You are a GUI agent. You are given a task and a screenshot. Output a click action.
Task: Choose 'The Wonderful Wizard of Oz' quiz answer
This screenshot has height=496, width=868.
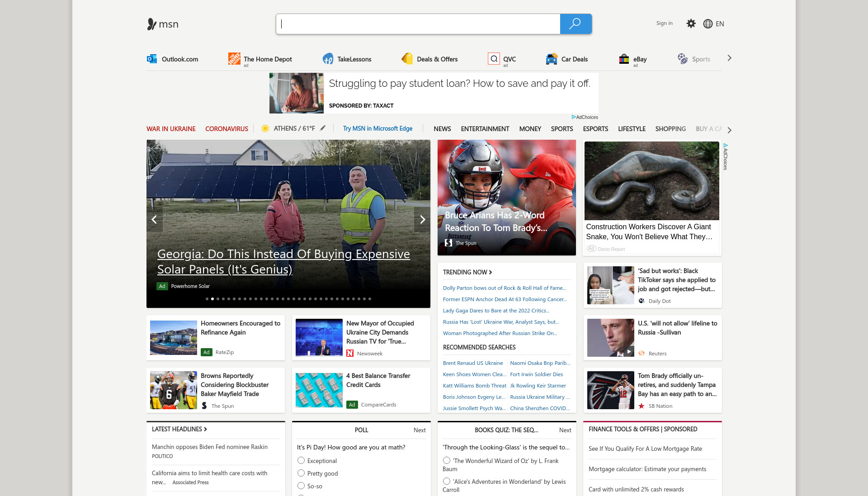click(x=447, y=460)
